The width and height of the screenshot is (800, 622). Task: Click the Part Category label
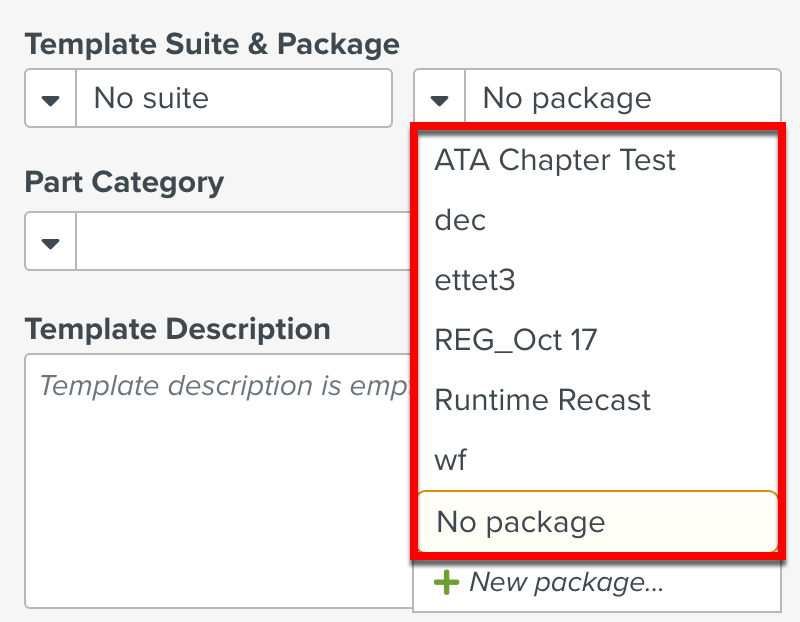tap(124, 182)
